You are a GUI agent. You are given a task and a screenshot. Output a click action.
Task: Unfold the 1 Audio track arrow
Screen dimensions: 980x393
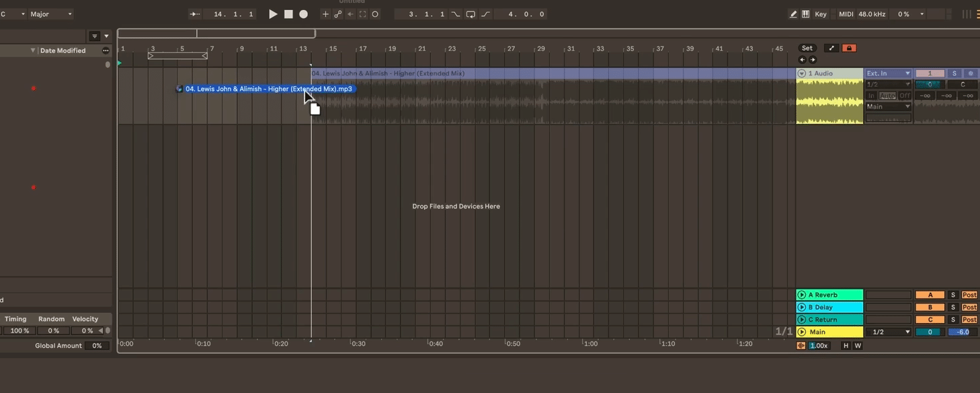click(x=801, y=73)
